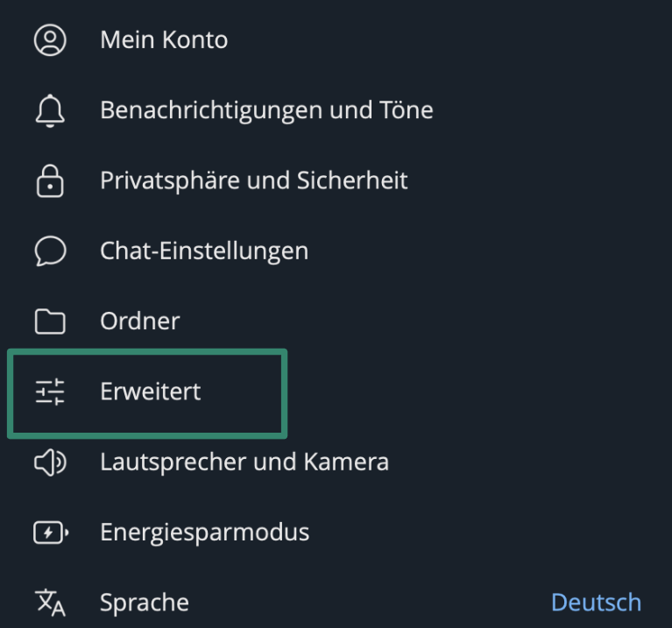Open Lautsprecher und Kamera settings
The image size is (672, 628).
(244, 462)
